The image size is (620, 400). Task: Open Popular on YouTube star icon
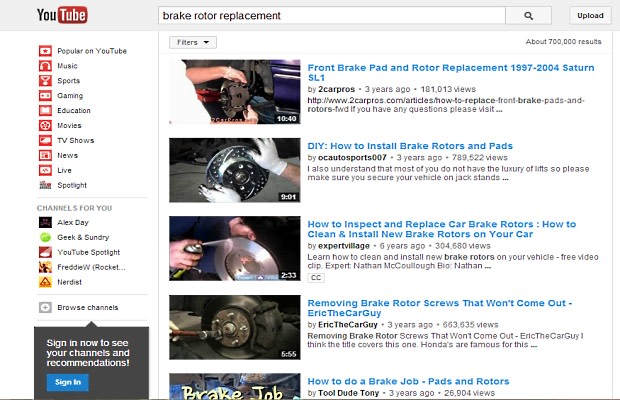(45, 51)
